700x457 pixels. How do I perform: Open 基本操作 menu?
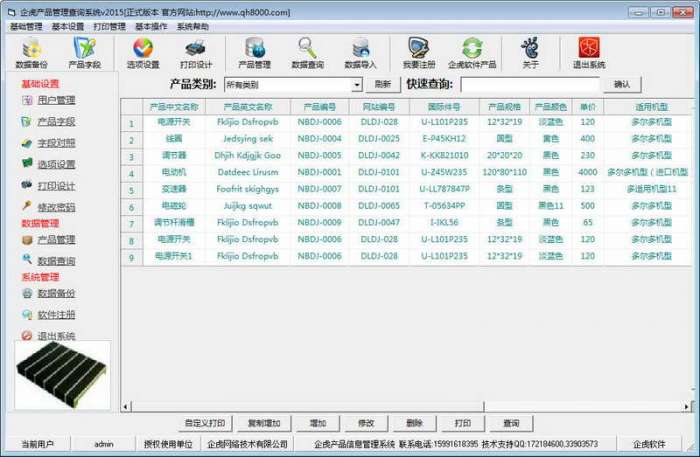(x=151, y=26)
